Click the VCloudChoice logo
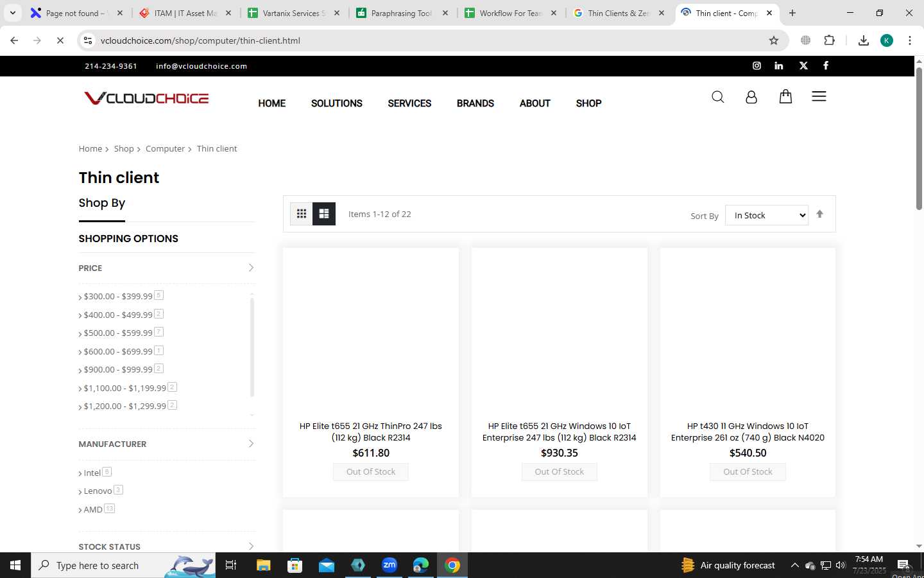924x578 pixels. click(x=146, y=98)
